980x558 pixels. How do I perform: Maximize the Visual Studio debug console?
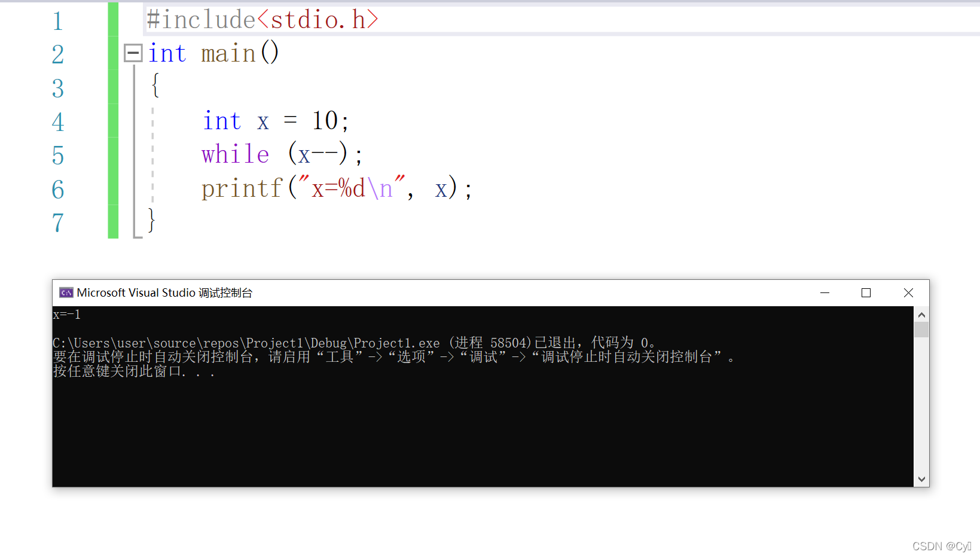click(x=866, y=292)
